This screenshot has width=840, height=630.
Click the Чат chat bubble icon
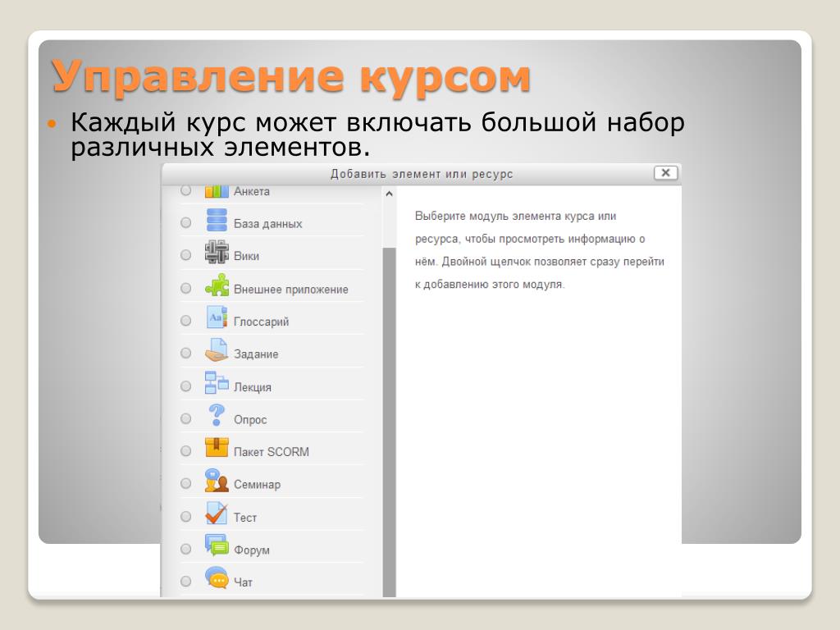[x=217, y=577]
